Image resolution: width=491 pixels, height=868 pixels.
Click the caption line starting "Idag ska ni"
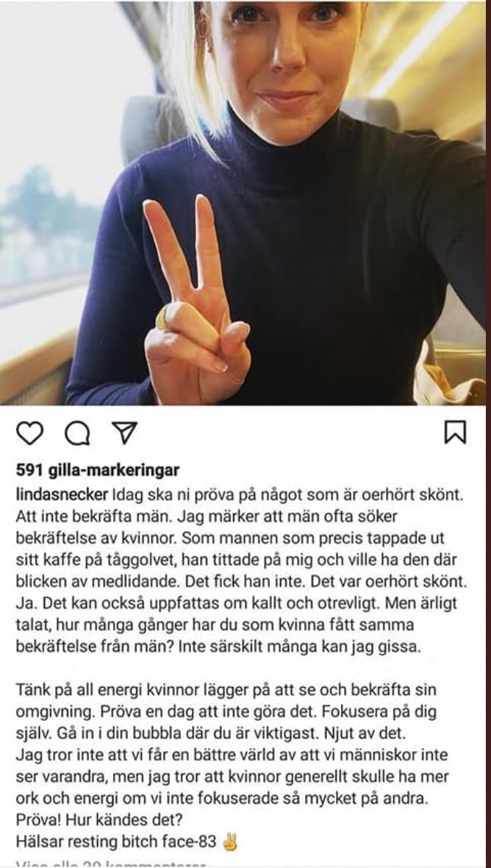tap(238, 493)
